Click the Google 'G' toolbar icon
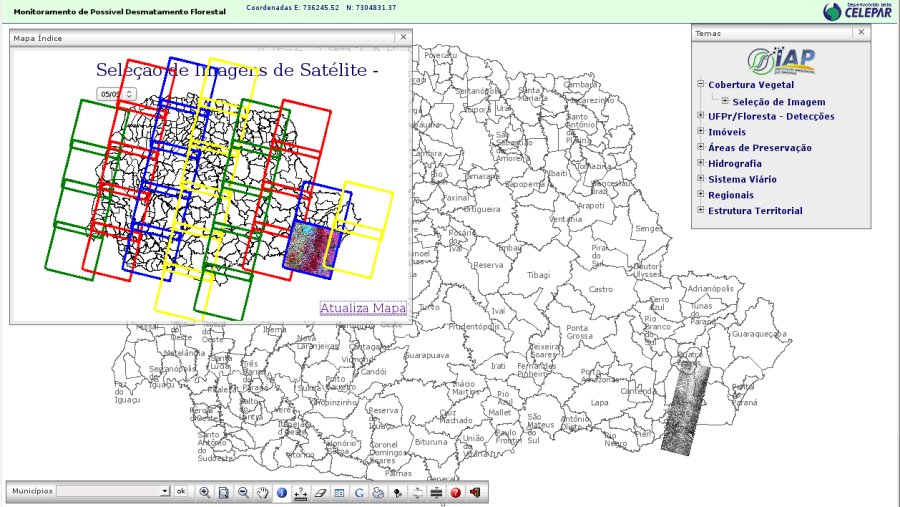Viewport: 900px width, 507px height. 358,492
